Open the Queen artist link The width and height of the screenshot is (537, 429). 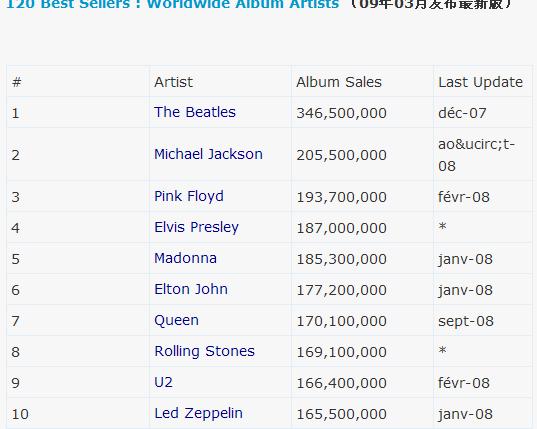[x=176, y=320]
